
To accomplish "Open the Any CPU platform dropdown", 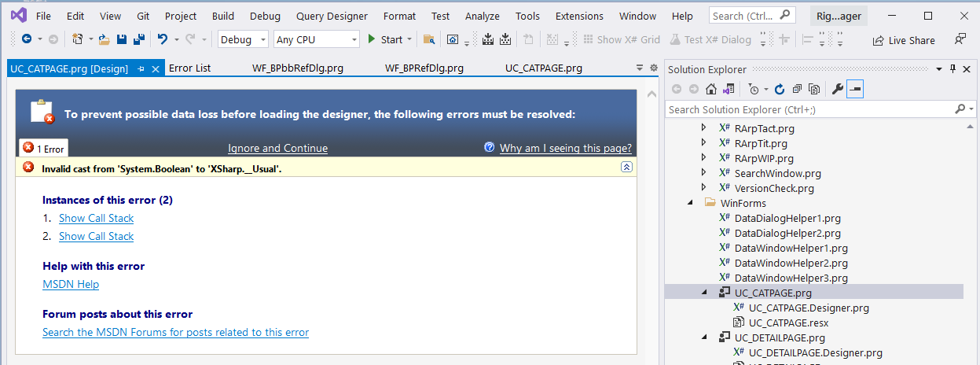I will pyautogui.click(x=317, y=39).
